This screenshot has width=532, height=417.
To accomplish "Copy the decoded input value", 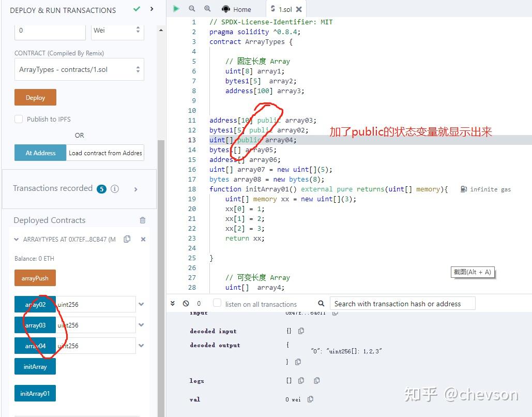I will click(x=301, y=331).
